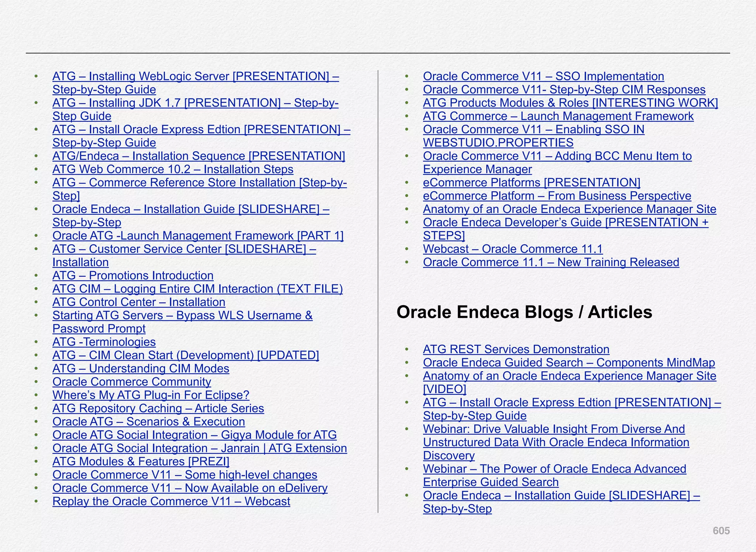The image size is (756, 552).
Task: Open Gigya Module for ATG link
Action: [x=195, y=435]
